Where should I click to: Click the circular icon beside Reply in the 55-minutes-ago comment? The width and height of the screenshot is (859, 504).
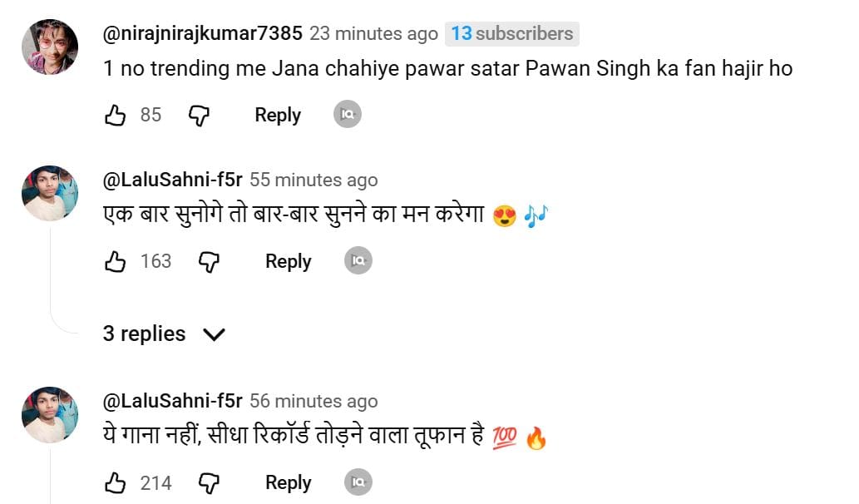click(358, 261)
